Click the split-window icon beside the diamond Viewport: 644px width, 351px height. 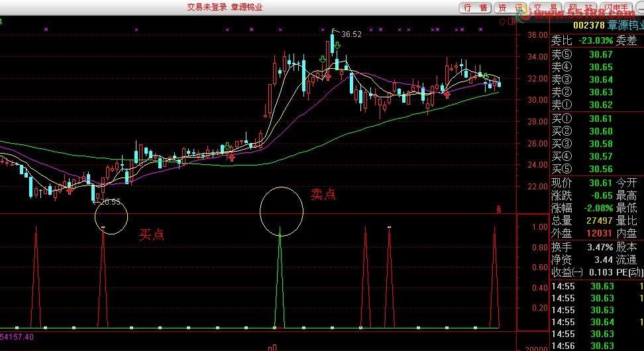[x=511, y=21]
